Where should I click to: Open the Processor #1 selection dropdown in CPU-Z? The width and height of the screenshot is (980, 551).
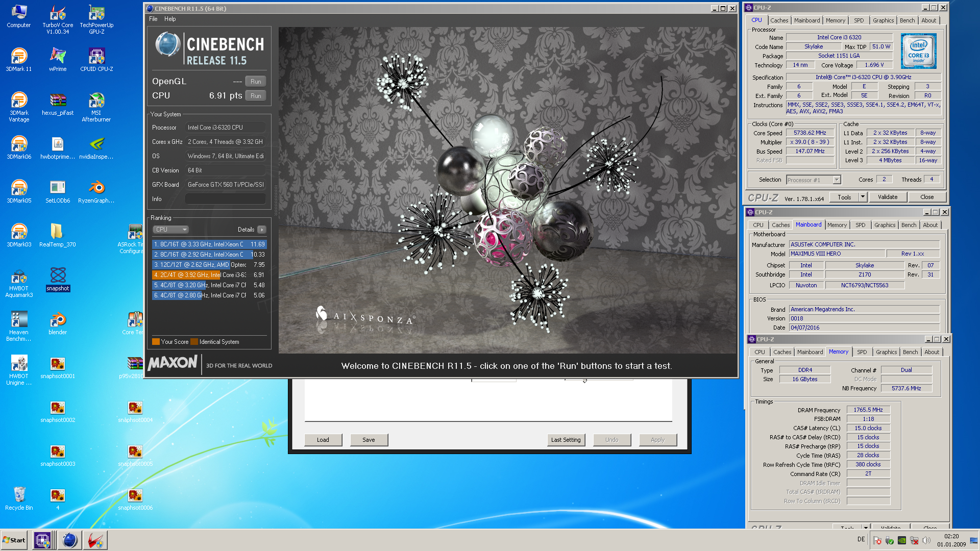[x=813, y=180]
